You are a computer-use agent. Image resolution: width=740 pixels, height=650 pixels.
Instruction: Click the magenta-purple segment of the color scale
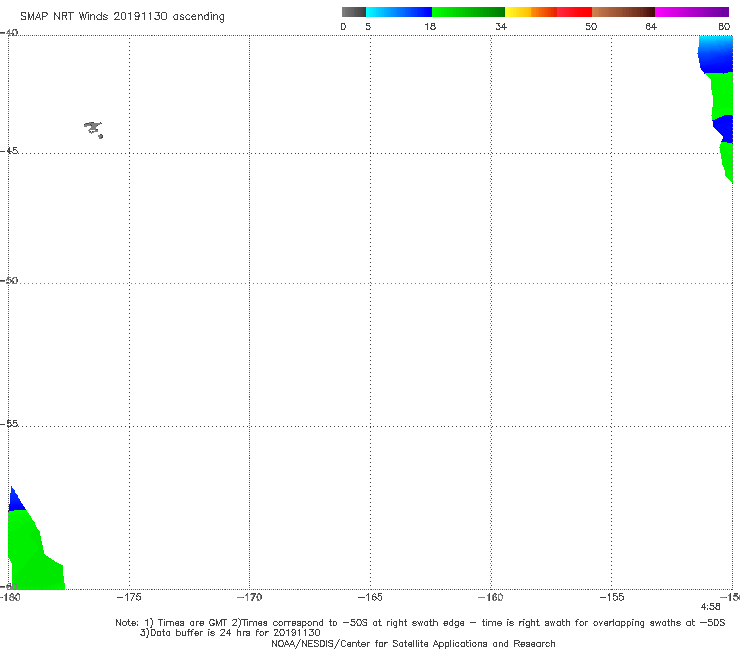coord(692,12)
